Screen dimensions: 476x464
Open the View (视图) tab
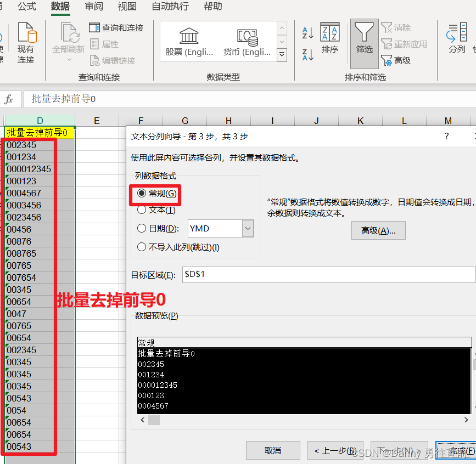coord(127,6)
